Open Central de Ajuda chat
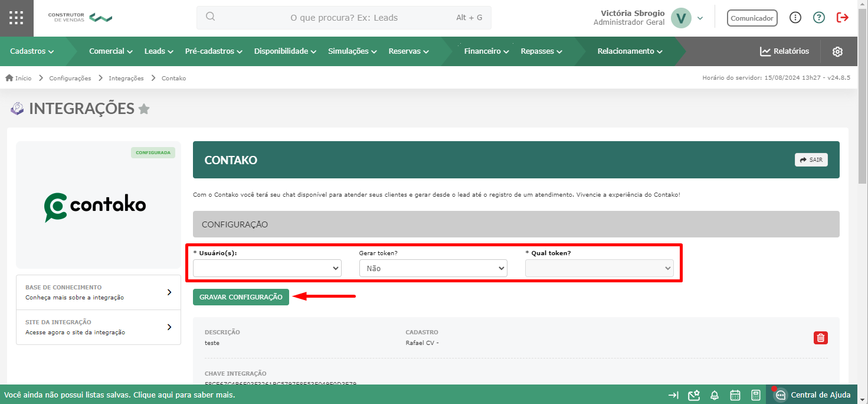Viewport: 868px width, 404px height. tap(813, 395)
